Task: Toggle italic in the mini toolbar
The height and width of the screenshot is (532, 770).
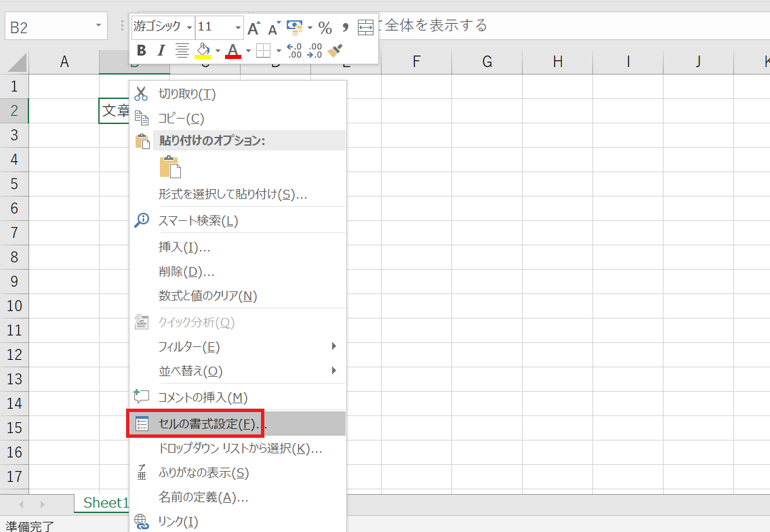Action: tap(161, 50)
